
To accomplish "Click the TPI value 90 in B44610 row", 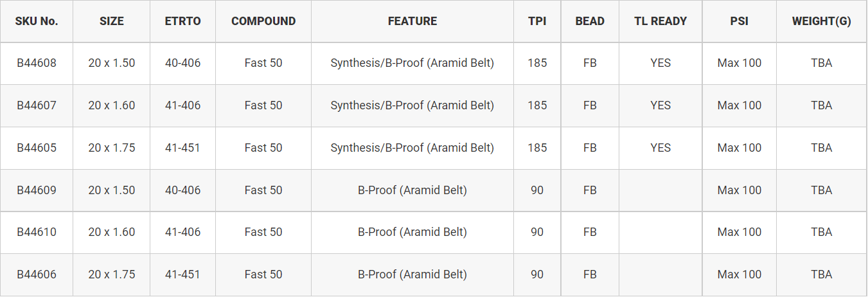I will click(537, 232).
